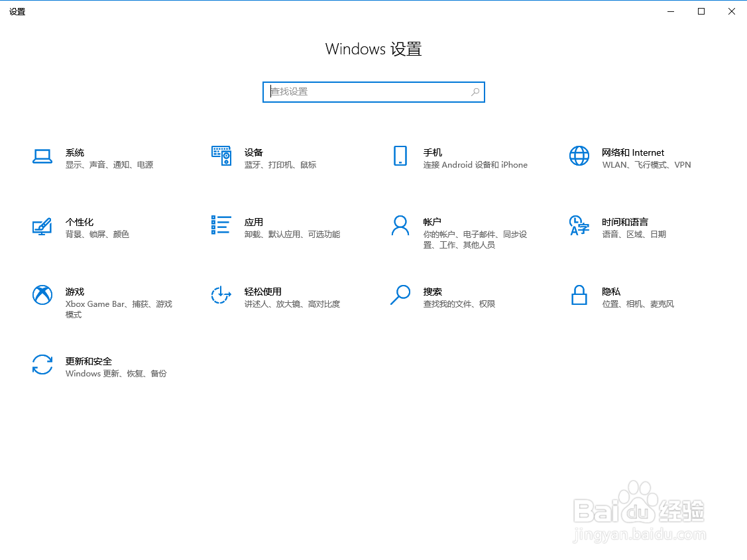The image size is (747, 560).
Task: Select the 网络和 Internet heading
Action: click(x=632, y=152)
